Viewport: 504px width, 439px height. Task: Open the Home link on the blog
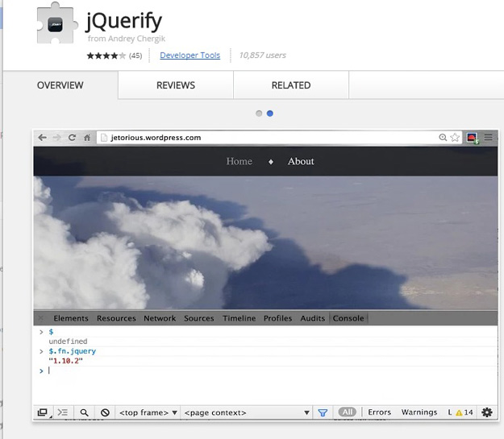pos(240,161)
